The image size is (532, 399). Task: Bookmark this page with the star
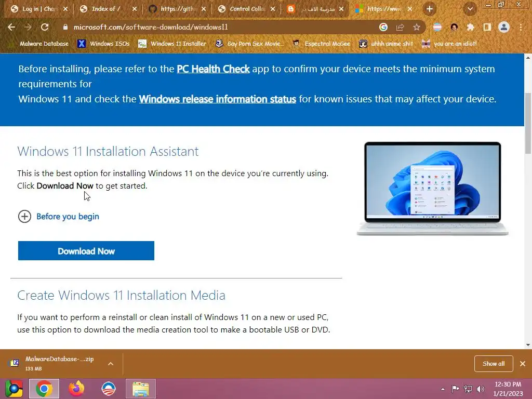click(x=417, y=27)
